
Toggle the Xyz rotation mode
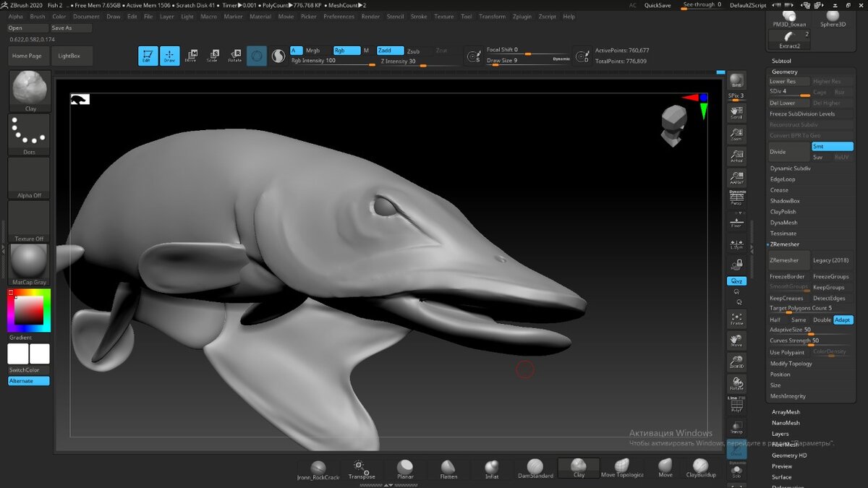(736, 281)
